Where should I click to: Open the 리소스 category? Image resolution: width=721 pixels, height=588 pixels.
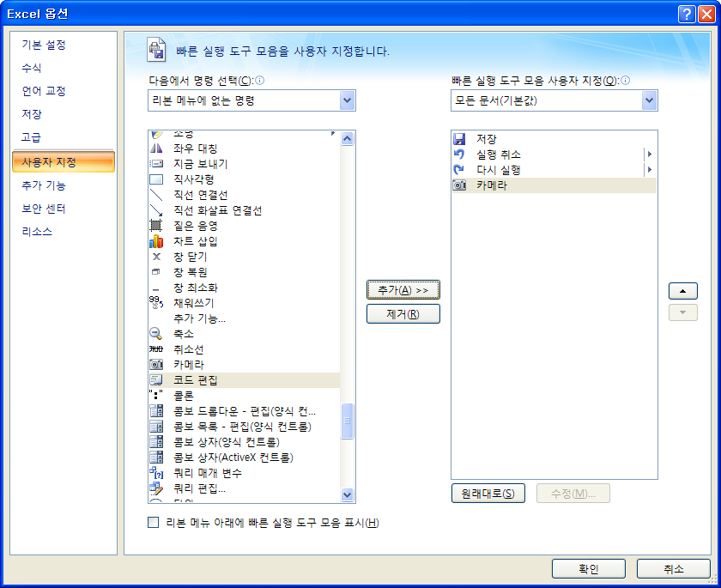[x=64, y=231]
